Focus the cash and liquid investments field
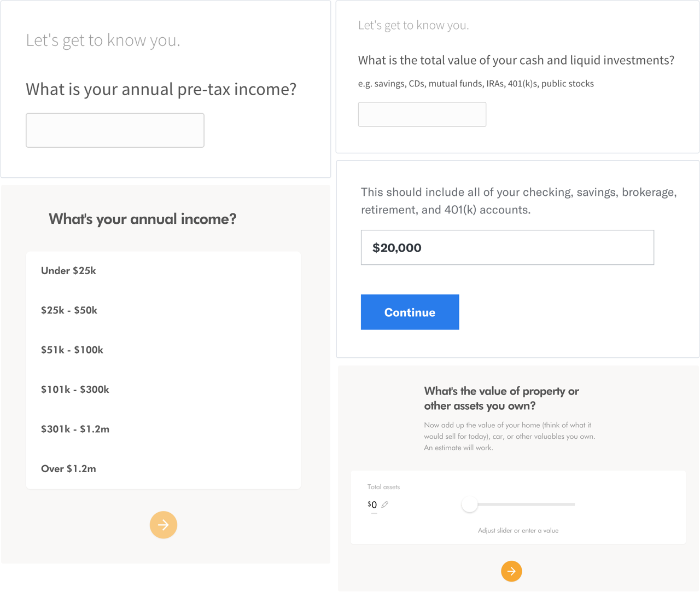Image resolution: width=700 pixels, height=592 pixels. click(422, 114)
